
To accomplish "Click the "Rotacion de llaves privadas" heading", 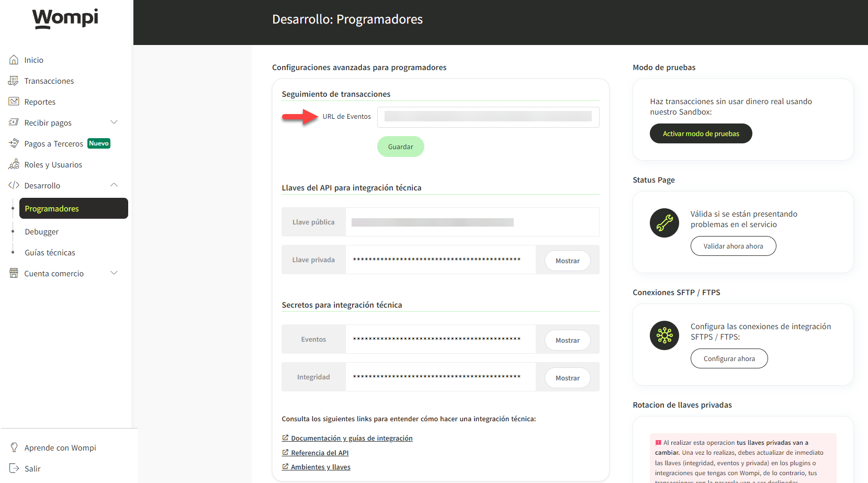I will point(682,405).
